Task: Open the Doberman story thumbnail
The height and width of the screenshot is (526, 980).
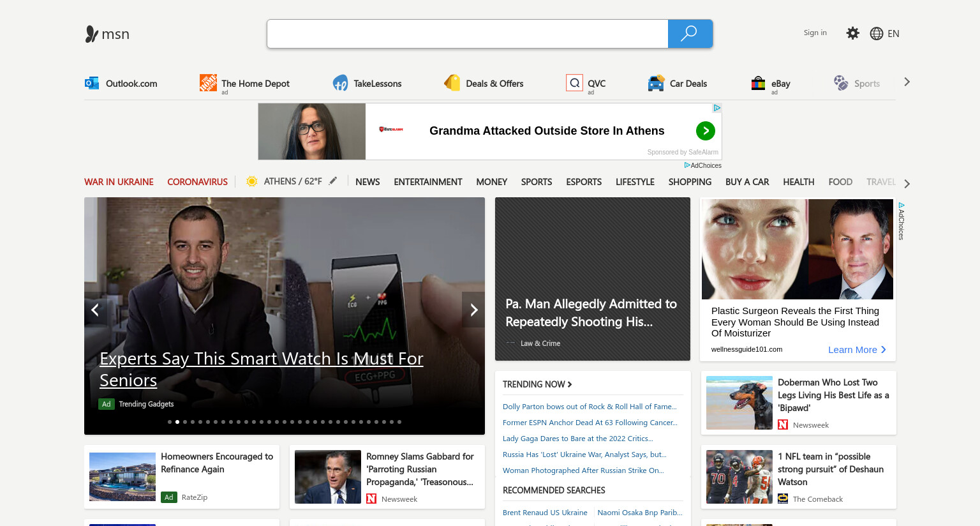Action: [739, 403]
